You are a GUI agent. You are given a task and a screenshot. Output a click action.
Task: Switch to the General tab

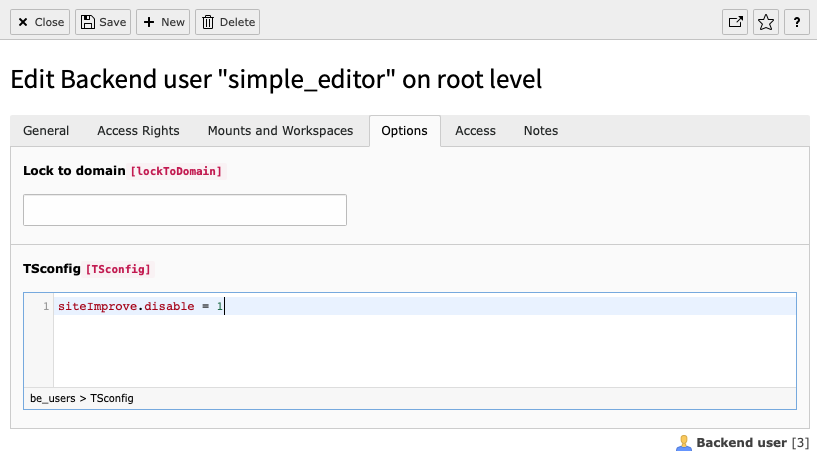pyautogui.click(x=46, y=131)
